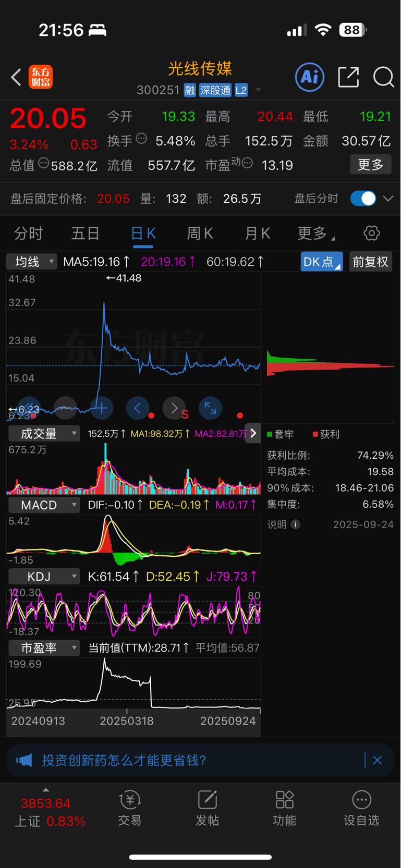This screenshot has width=401, height=868.
Task: Zoom in chart with plus button
Action: (102, 408)
